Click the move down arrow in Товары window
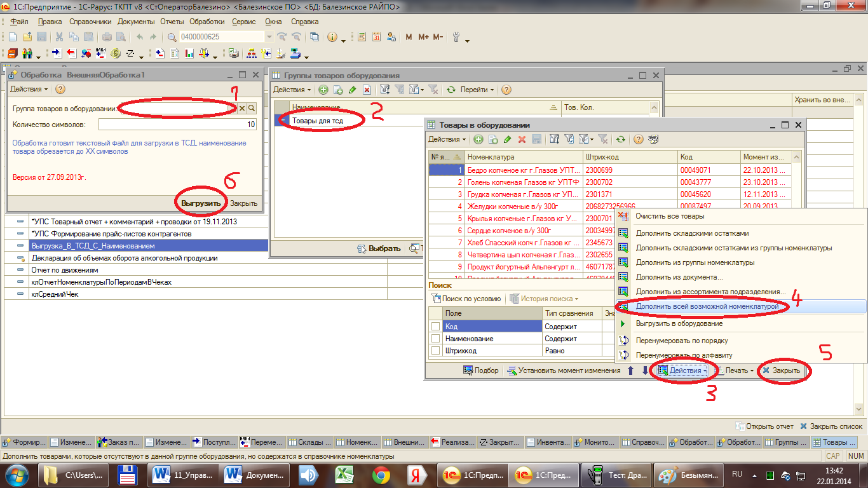 (645, 370)
